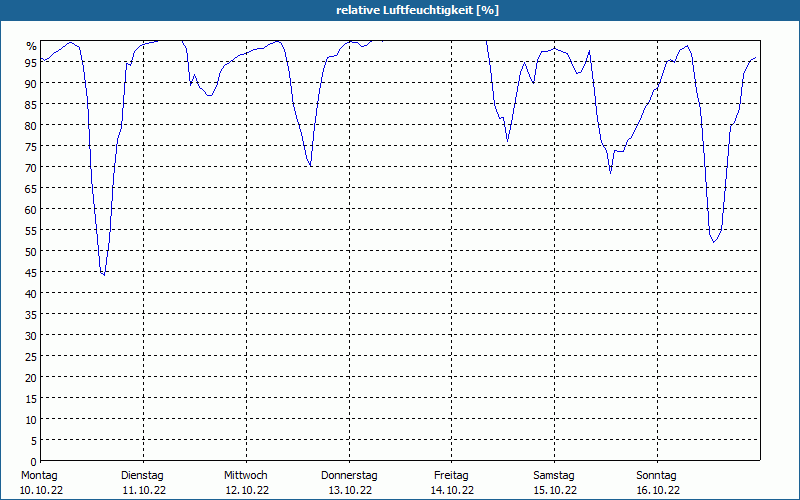
Task: Click the 'Samstag' day label
Action: [x=554, y=475]
